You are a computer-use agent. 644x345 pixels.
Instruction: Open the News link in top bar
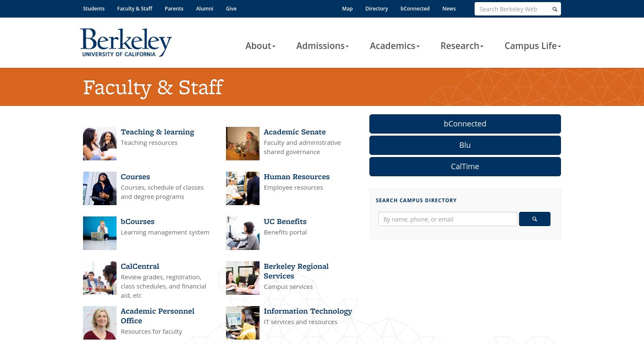[x=449, y=8]
